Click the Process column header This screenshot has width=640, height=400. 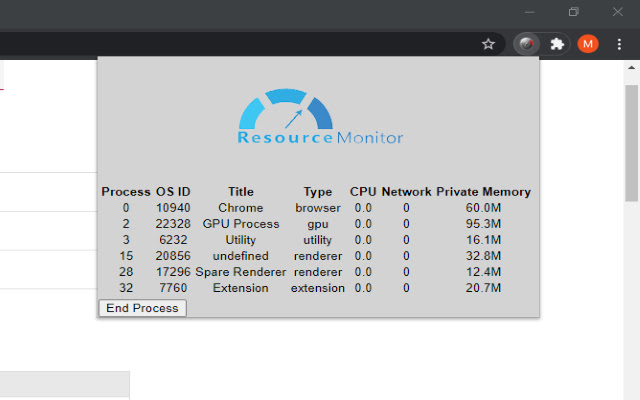tap(126, 192)
